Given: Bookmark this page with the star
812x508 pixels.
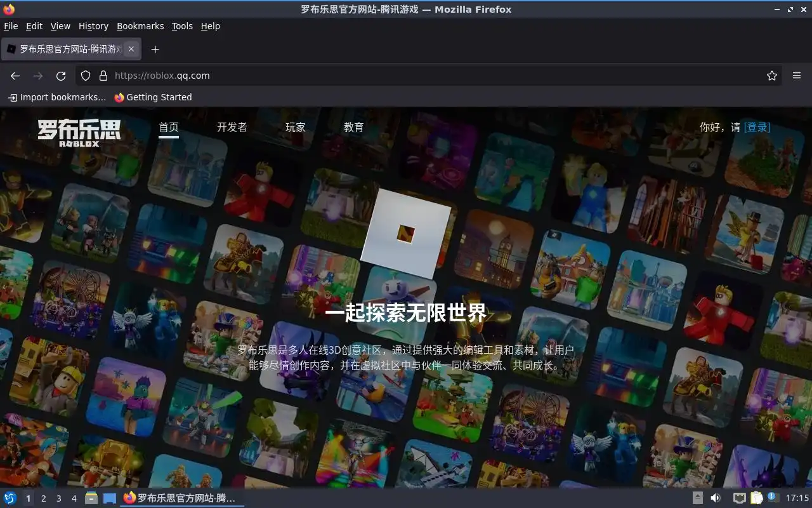Looking at the screenshot, I should tap(772, 76).
